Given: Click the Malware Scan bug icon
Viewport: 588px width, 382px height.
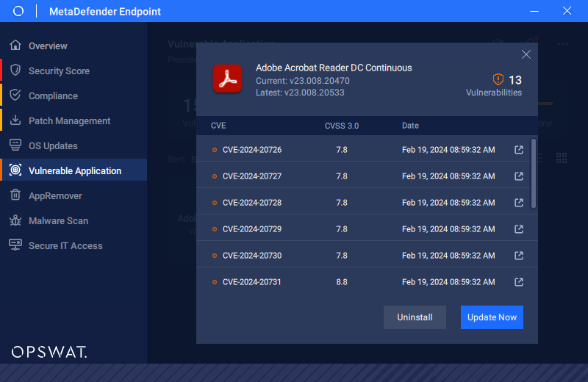Looking at the screenshot, I should [x=15, y=220].
